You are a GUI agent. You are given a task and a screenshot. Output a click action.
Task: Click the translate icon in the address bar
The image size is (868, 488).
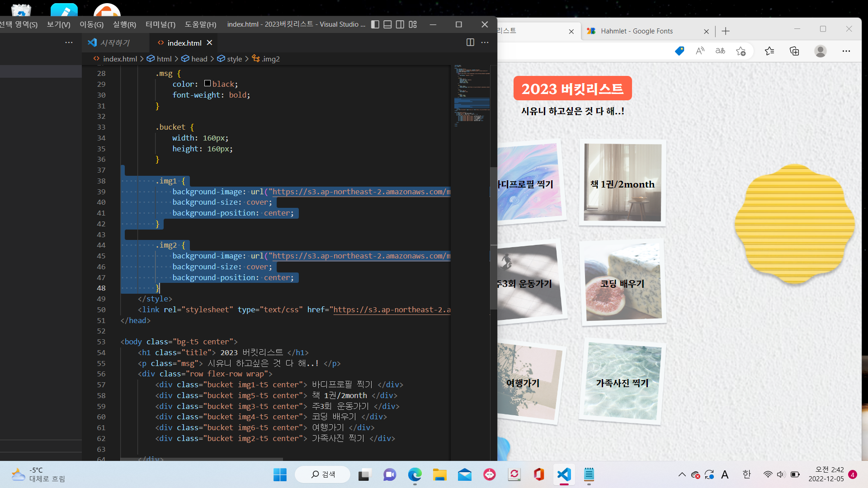point(720,51)
